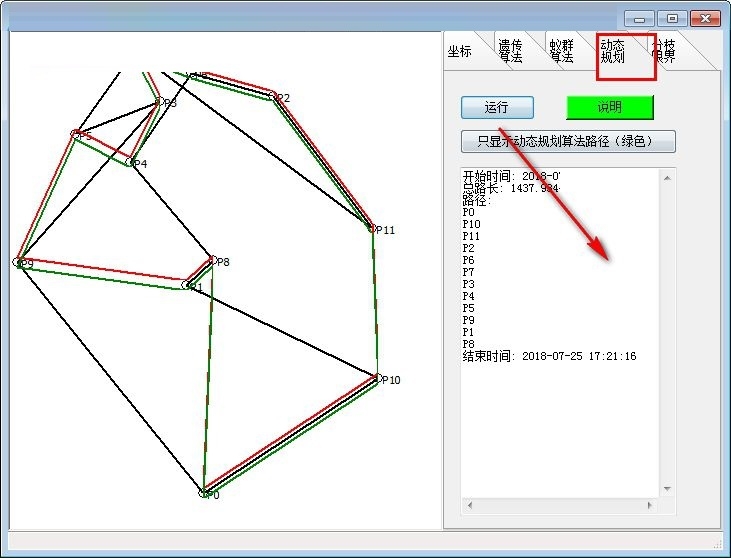Open the 蚁群算法 tab
731x558 pixels.
coord(561,51)
